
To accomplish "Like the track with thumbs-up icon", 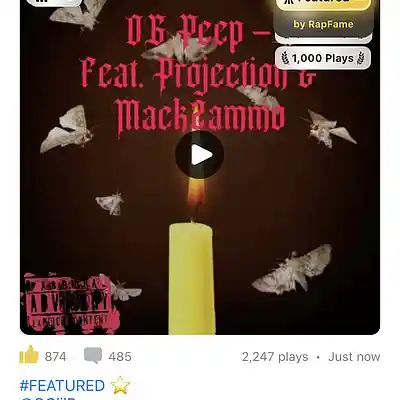I will (29, 355).
